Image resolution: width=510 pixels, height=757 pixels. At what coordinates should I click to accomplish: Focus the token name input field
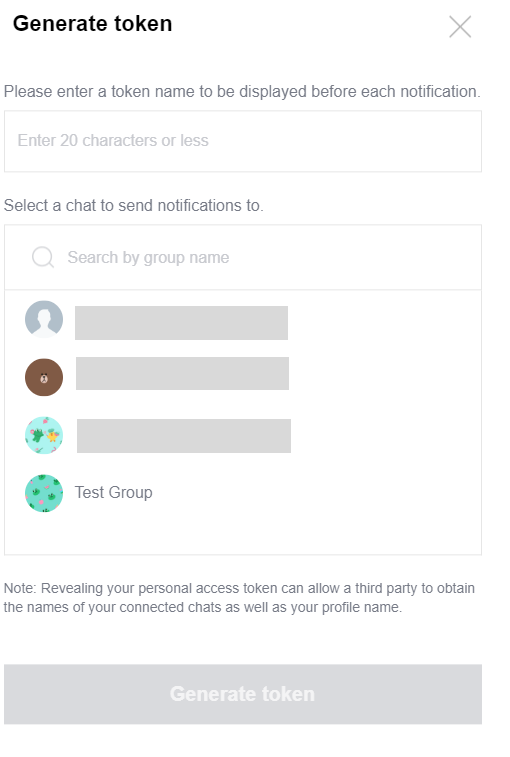243,141
